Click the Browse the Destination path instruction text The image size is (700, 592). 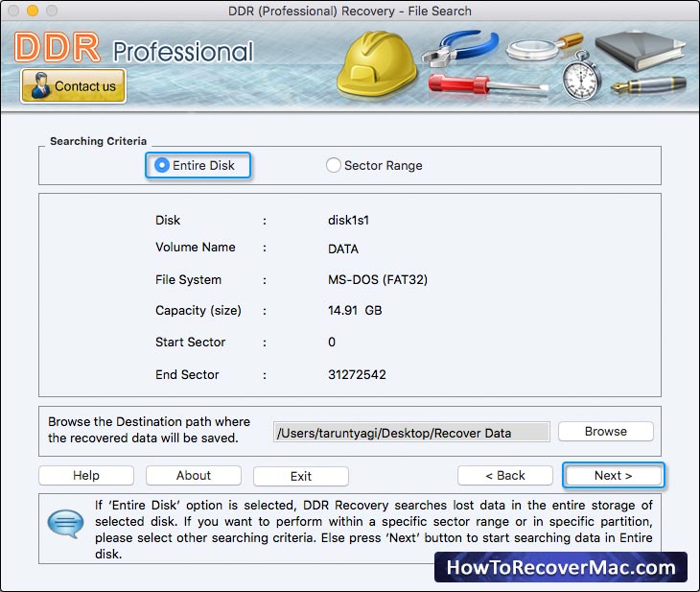click(149, 430)
